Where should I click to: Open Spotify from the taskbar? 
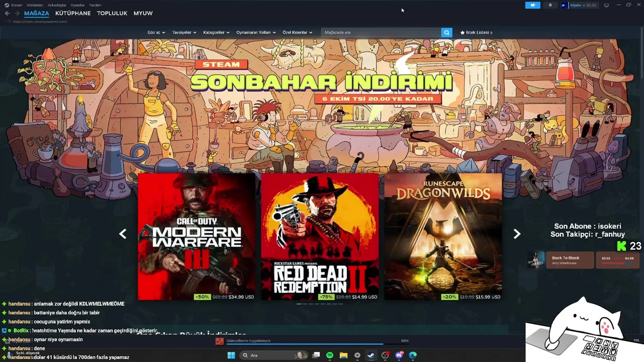330,355
